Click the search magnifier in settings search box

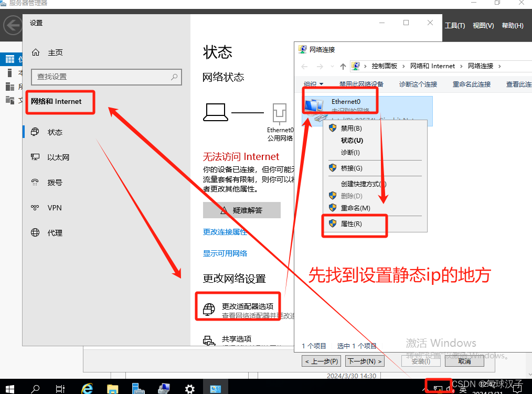(x=174, y=77)
